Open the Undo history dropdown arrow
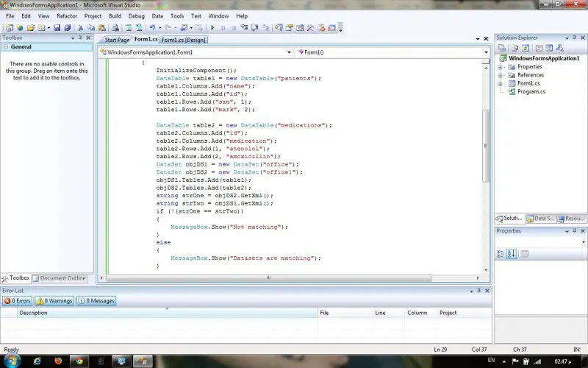Image resolution: width=588 pixels, height=368 pixels. [159, 28]
